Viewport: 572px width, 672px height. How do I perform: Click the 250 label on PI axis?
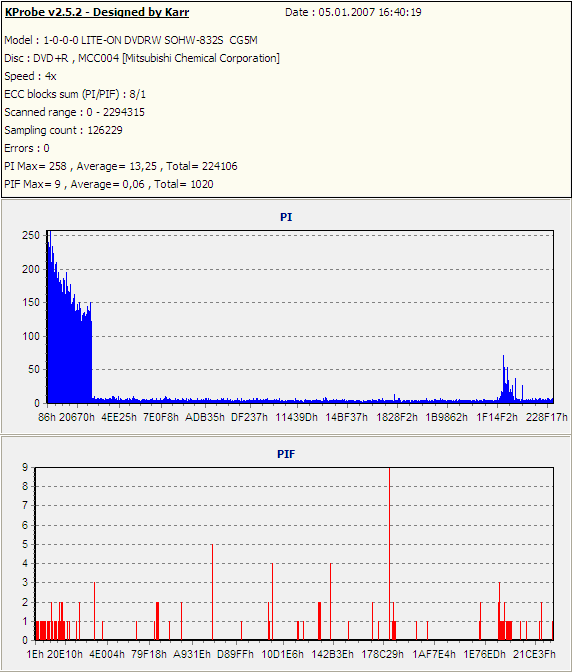pos(31,235)
